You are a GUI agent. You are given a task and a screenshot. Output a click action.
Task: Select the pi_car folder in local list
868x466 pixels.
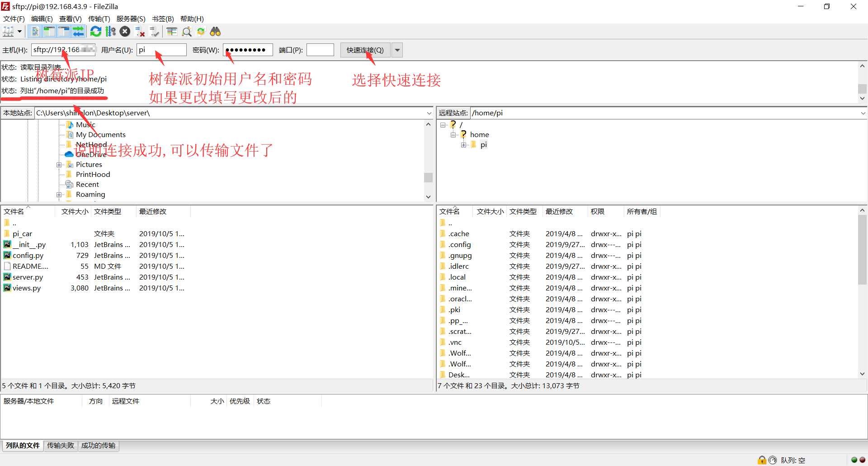click(x=22, y=234)
